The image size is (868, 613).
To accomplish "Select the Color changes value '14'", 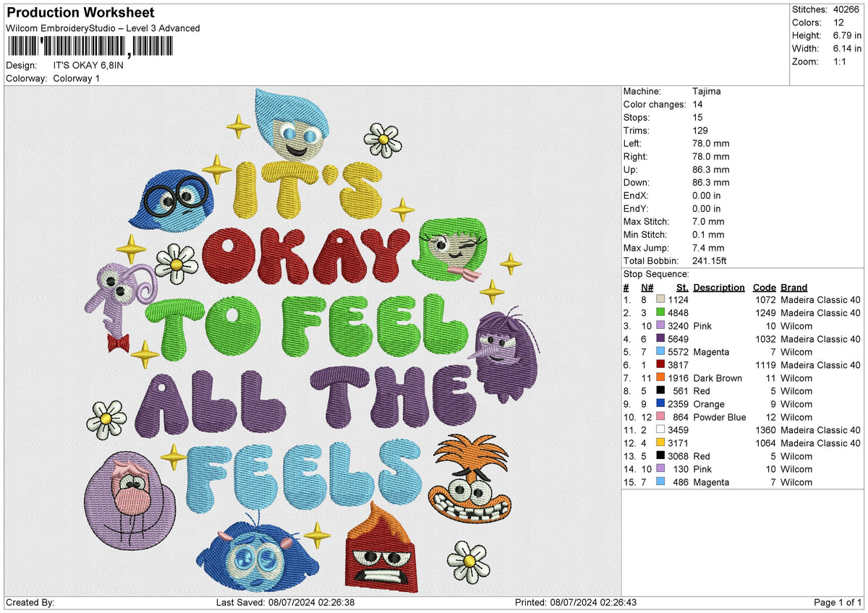I will click(698, 105).
